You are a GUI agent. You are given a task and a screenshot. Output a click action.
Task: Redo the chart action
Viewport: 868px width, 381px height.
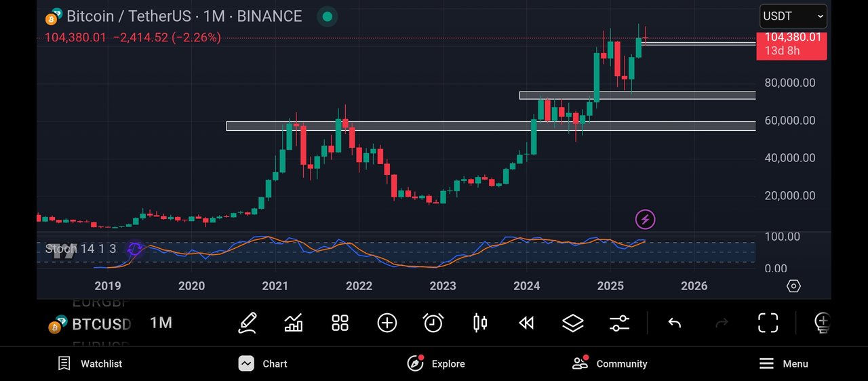[722, 323]
